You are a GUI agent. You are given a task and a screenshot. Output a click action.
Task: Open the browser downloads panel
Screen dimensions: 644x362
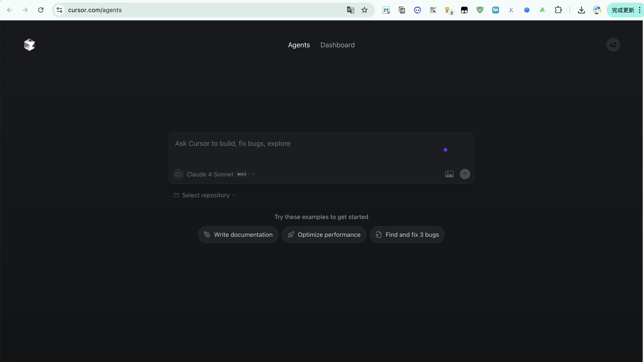point(582,10)
